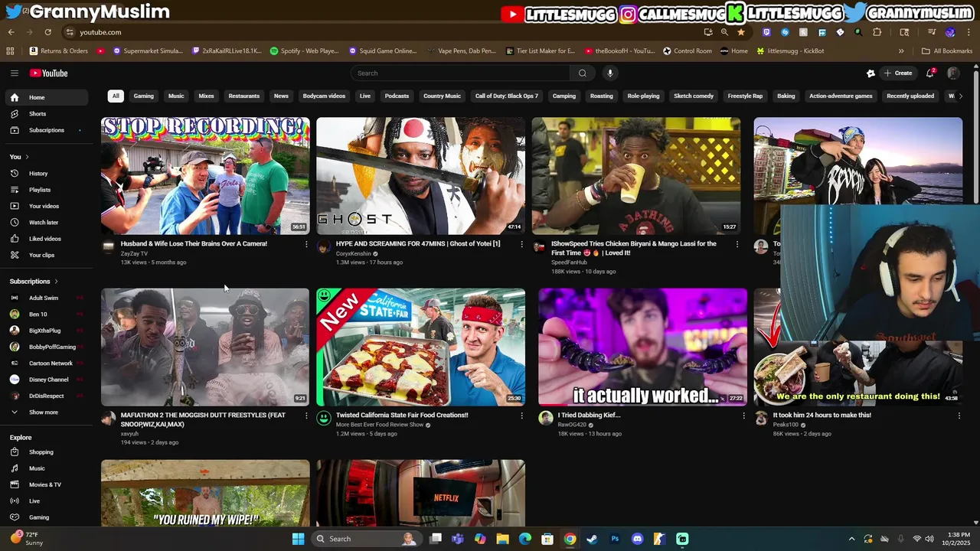
Task: Open the Stop Recording video thumbnail
Action: tap(205, 176)
